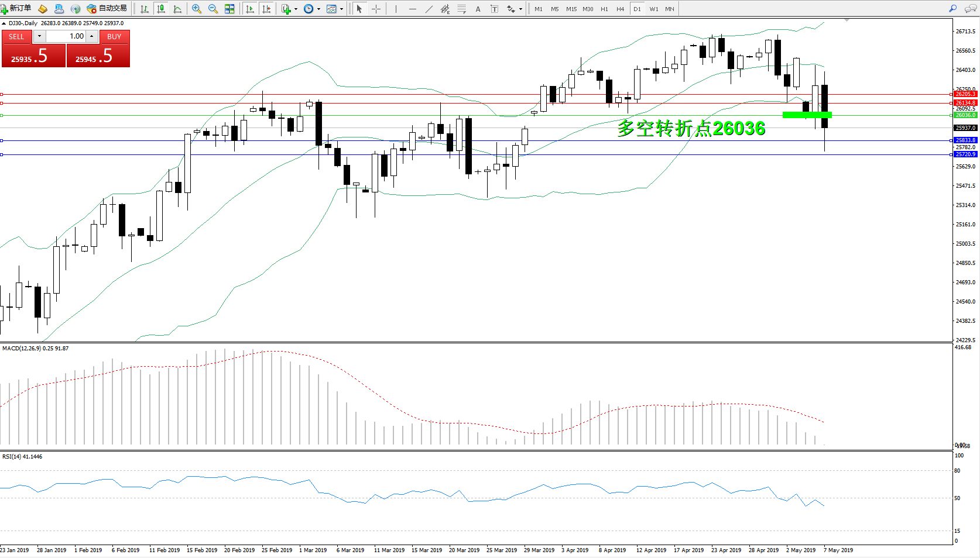980x558 pixels.
Task: Select the Fibonacci retracement tool
Action: [462, 9]
